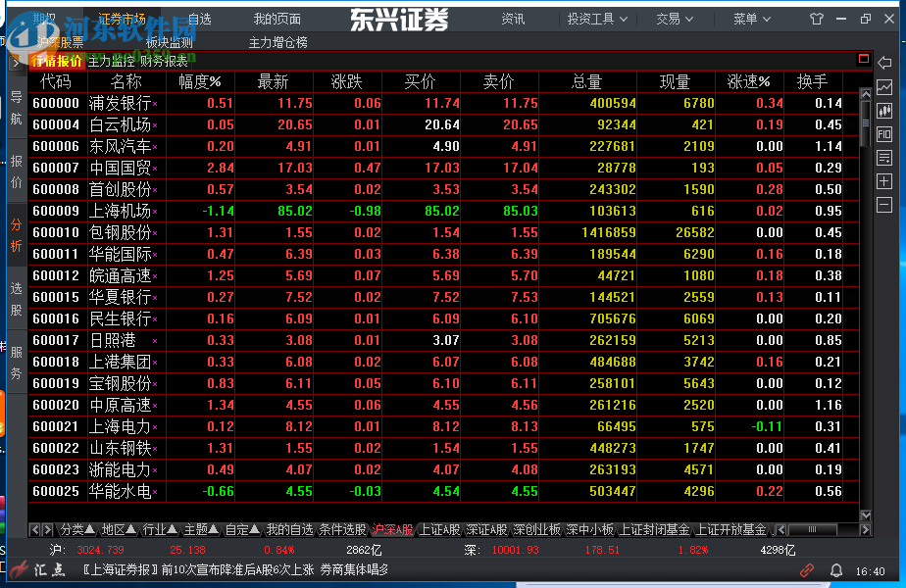Expand the 行业▲ industry popup
The image size is (906, 588).
pos(160,529)
